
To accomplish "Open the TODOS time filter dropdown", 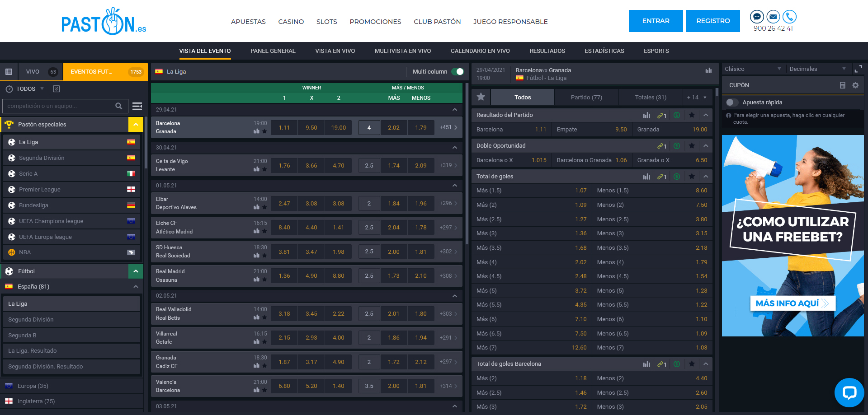I will tap(25, 89).
